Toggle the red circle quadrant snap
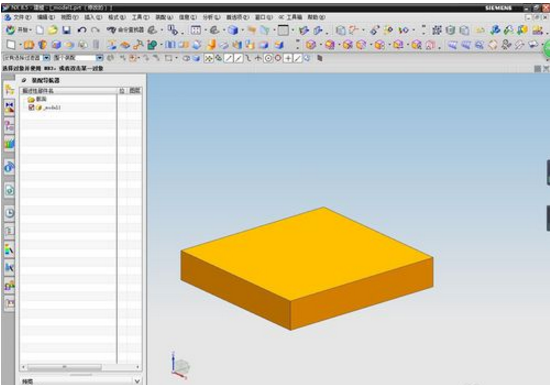This screenshot has width=550, height=385. tap(278, 58)
